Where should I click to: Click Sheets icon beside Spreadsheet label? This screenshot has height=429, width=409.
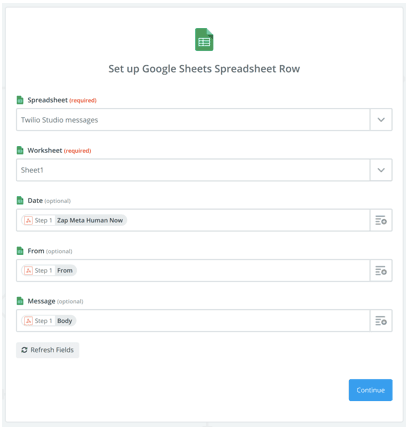tap(20, 100)
